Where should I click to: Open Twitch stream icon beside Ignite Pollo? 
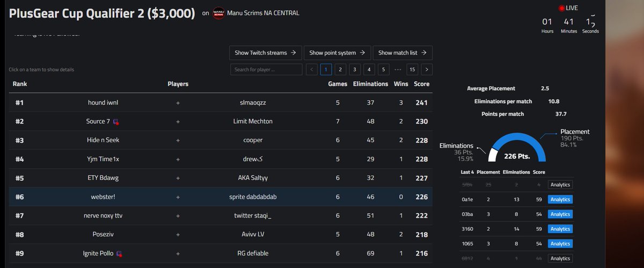click(119, 253)
